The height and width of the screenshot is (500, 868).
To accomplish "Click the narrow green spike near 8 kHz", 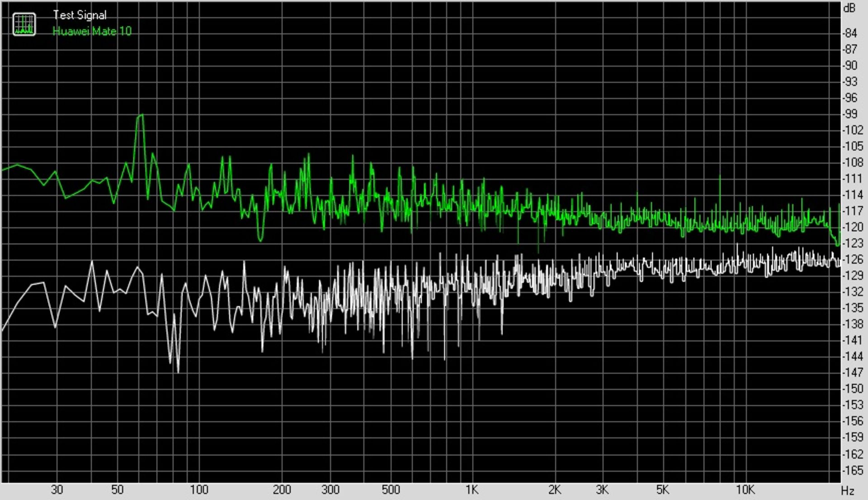I will (720, 176).
